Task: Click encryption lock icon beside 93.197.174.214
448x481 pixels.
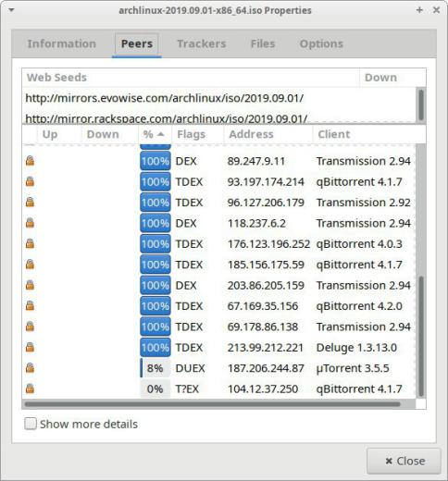Action: click(x=30, y=181)
